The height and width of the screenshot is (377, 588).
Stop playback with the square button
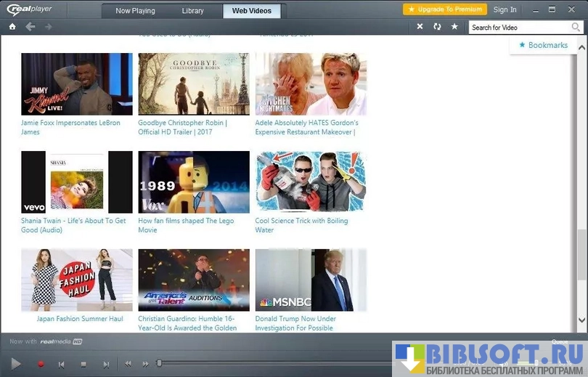point(83,364)
